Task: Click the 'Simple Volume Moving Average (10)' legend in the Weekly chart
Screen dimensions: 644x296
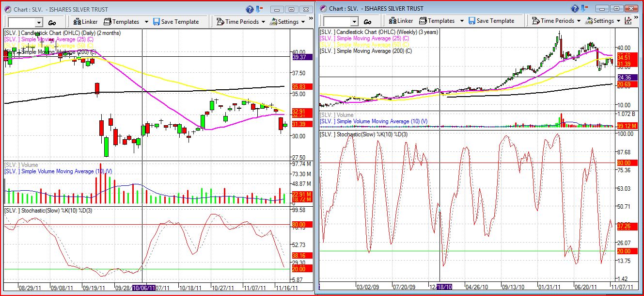Action: coord(374,121)
